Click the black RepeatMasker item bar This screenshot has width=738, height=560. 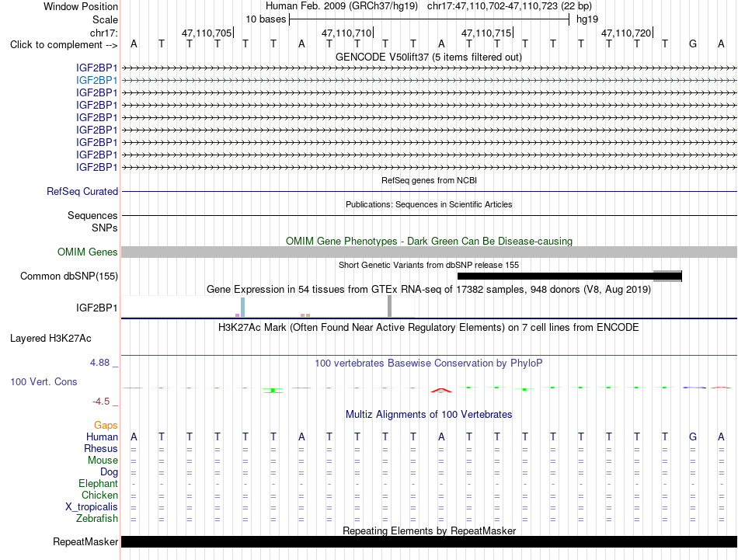click(x=429, y=541)
